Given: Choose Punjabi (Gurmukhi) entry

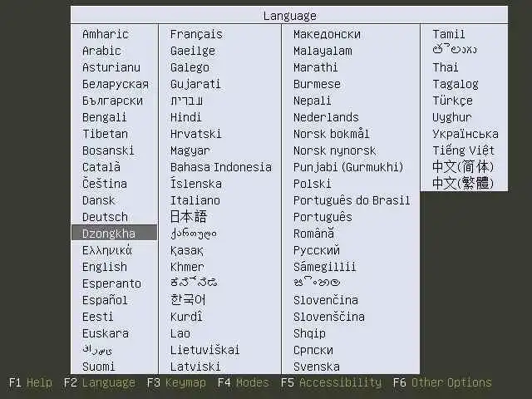Looking at the screenshot, I should pyautogui.click(x=348, y=167).
